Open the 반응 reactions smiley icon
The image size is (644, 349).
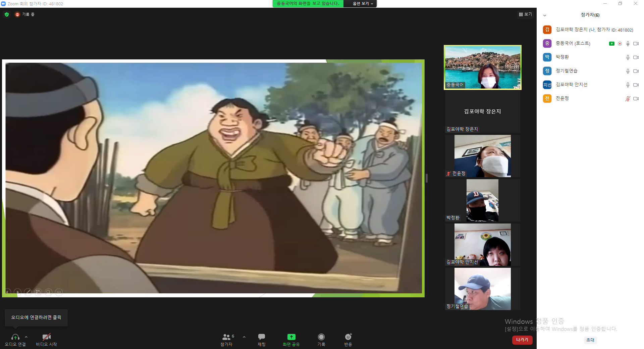(348, 337)
